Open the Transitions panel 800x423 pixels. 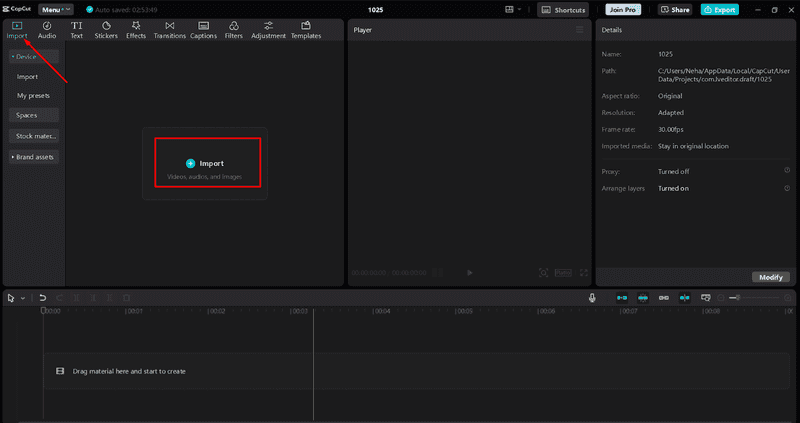[x=169, y=30]
